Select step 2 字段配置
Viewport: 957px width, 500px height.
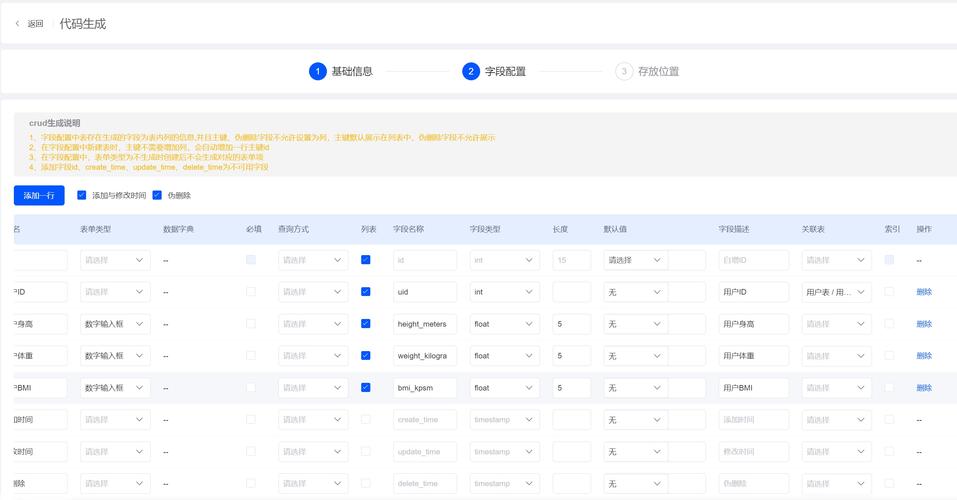click(494, 71)
